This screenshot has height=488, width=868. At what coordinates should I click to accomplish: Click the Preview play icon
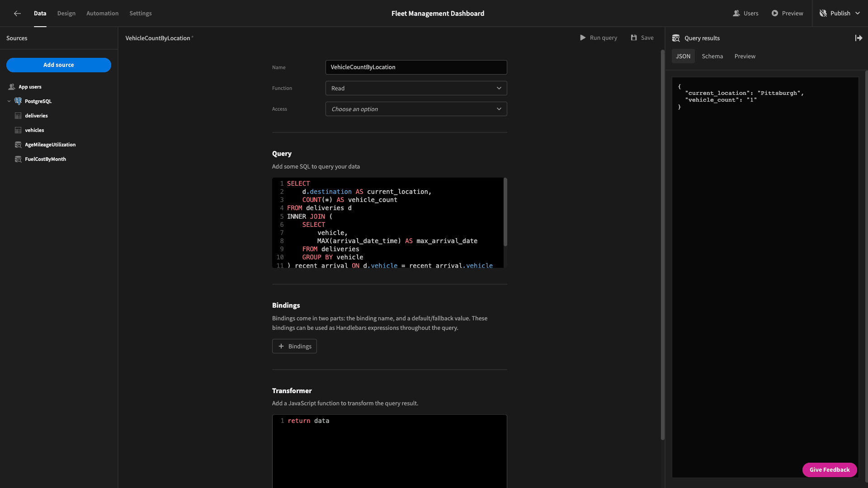click(x=775, y=14)
